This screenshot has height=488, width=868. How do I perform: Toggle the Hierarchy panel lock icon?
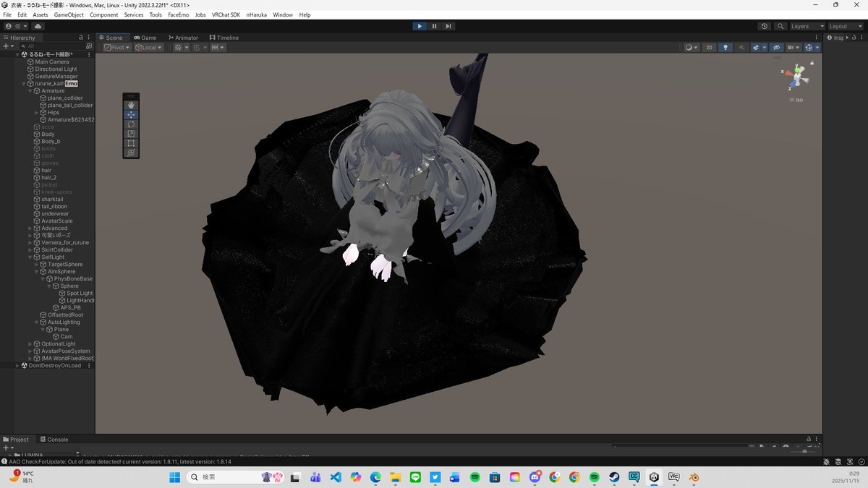click(81, 38)
